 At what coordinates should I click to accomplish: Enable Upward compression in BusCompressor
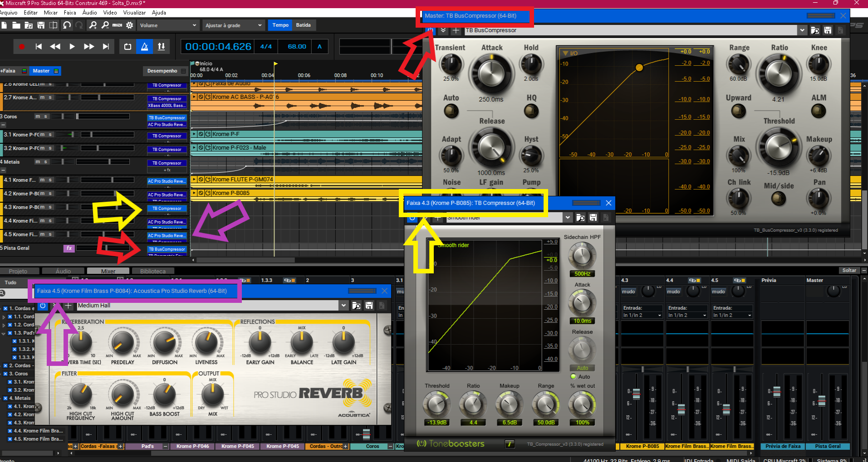[x=738, y=111]
